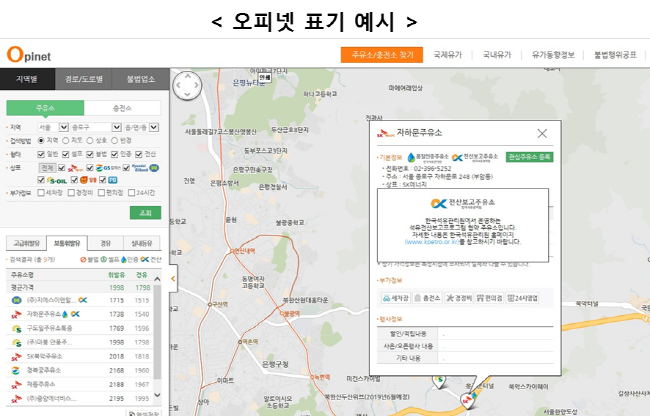
Task: Click the water-drop icon on the 자하문주유소 row
Action: click(x=65, y=314)
